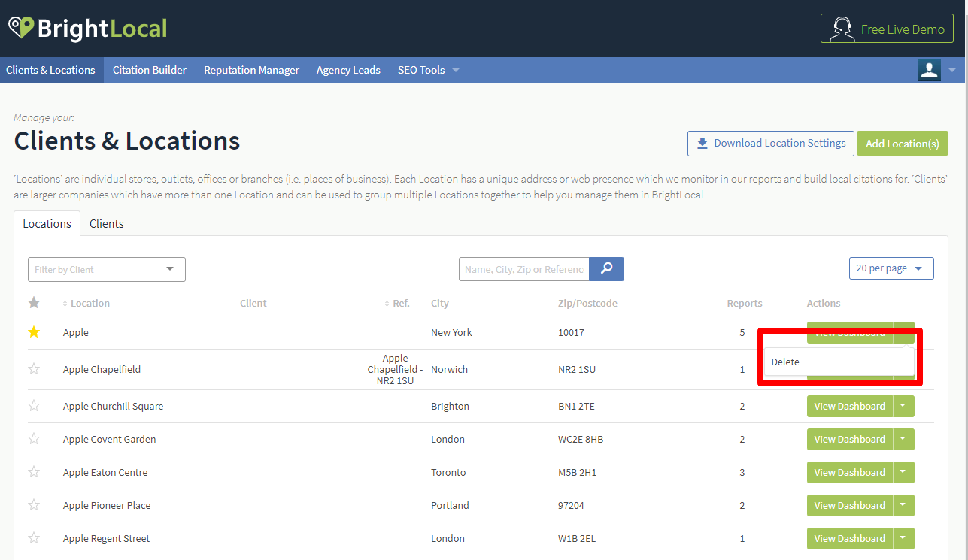968x560 pixels.
Task: Open View Dashboard for Apple Covent Garden
Action: pyautogui.click(x=850, y=439)
